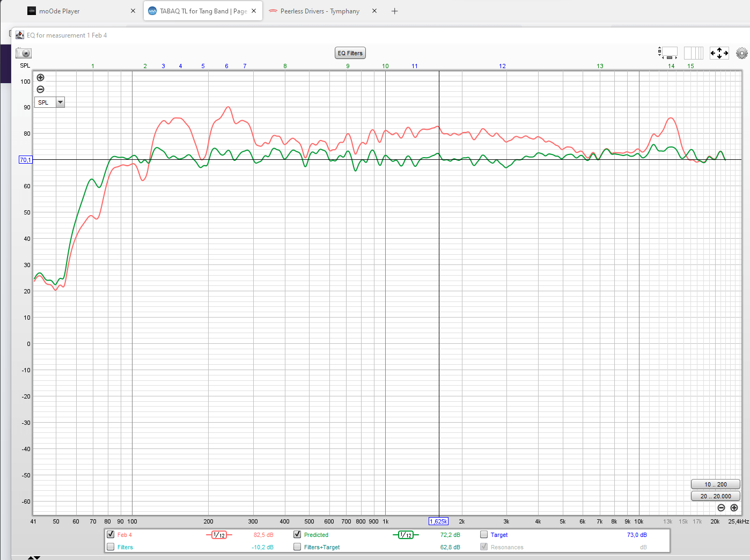The height and width of the screenshot is (560, 750).
Task: Select filter marker 3 above the graph
Action: click(x=164, y=66)
